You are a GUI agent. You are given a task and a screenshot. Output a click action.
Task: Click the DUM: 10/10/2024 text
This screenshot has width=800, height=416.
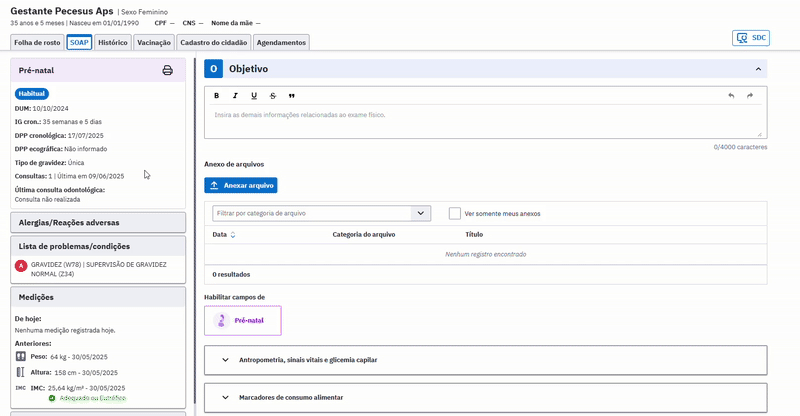click(41, 108)
